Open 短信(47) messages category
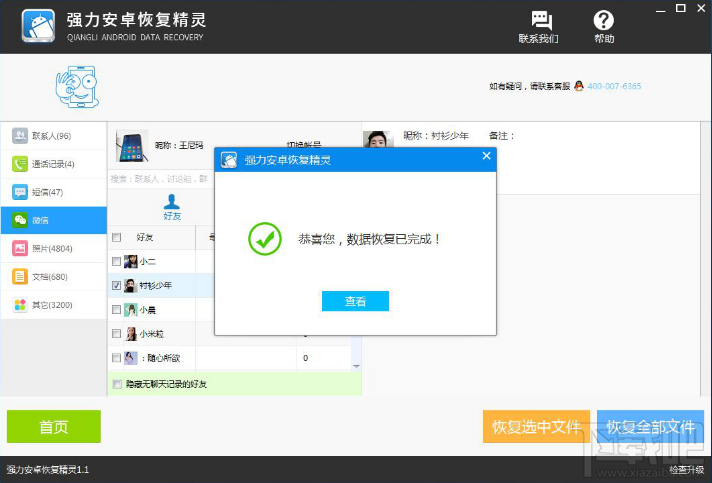The image size is (712, 483). [53, 192]
